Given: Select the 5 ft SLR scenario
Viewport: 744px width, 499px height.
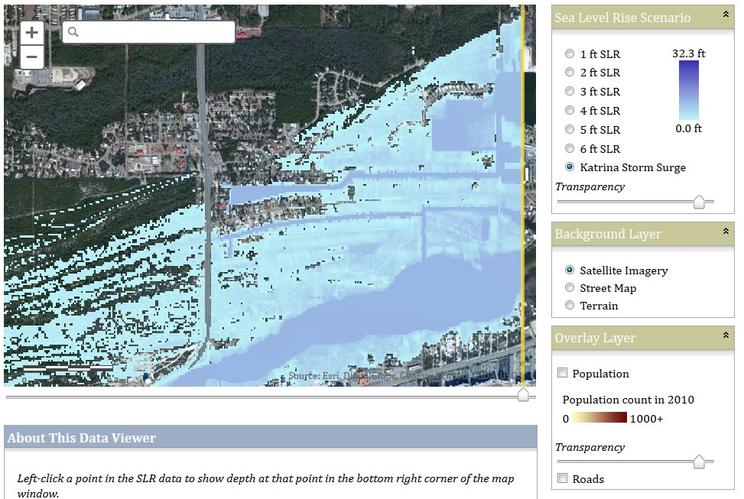Looking at the screenshot, I should point(570,130).
